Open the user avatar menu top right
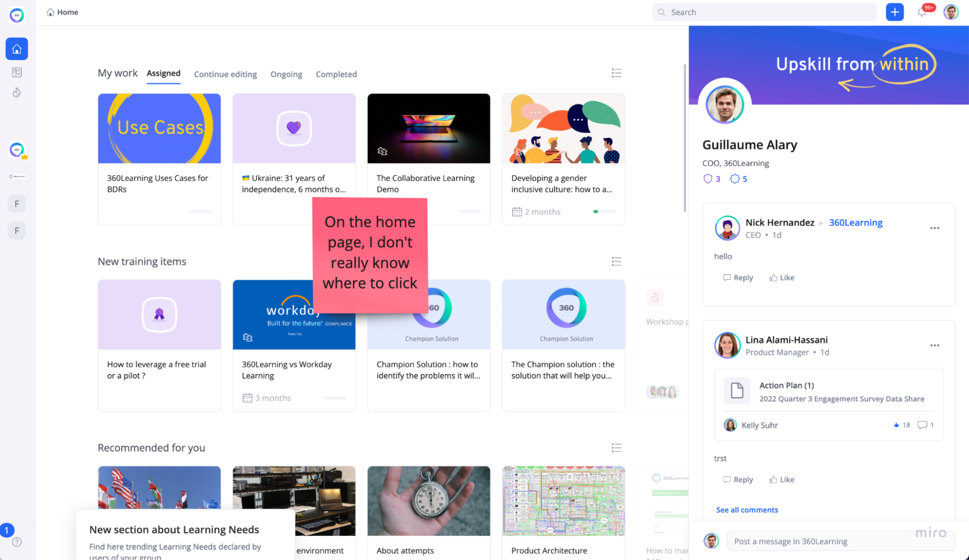This screenshot has width=969, height=560. tap(951, 12)
